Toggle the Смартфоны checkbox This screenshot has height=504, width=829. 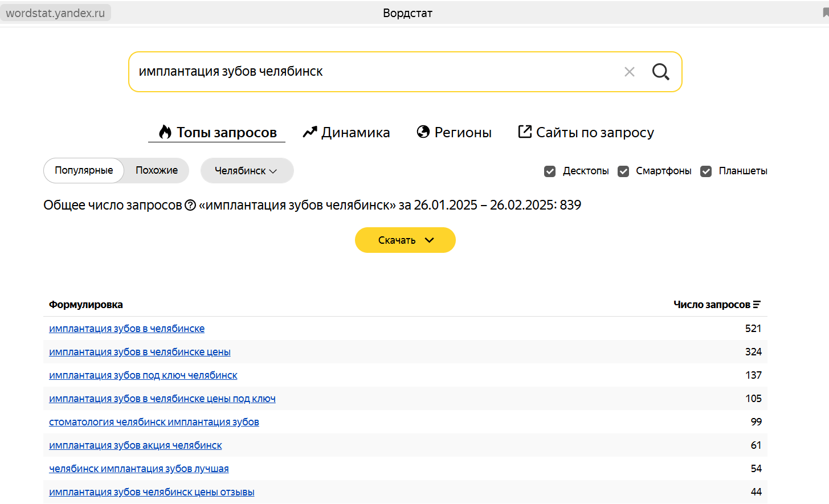(623, 171)
